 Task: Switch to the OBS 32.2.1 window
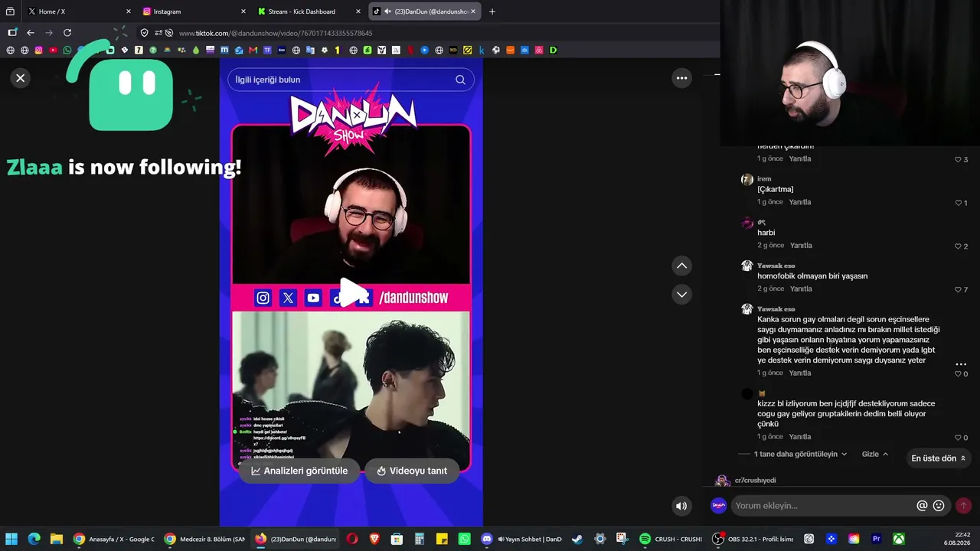click(753, 539)
